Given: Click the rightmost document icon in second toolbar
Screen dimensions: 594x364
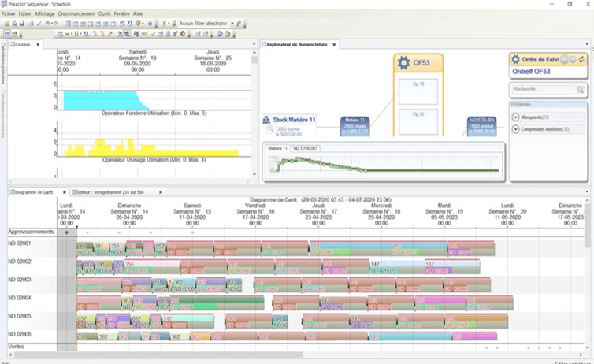Looking at the screenshot, I should [228, 34].
